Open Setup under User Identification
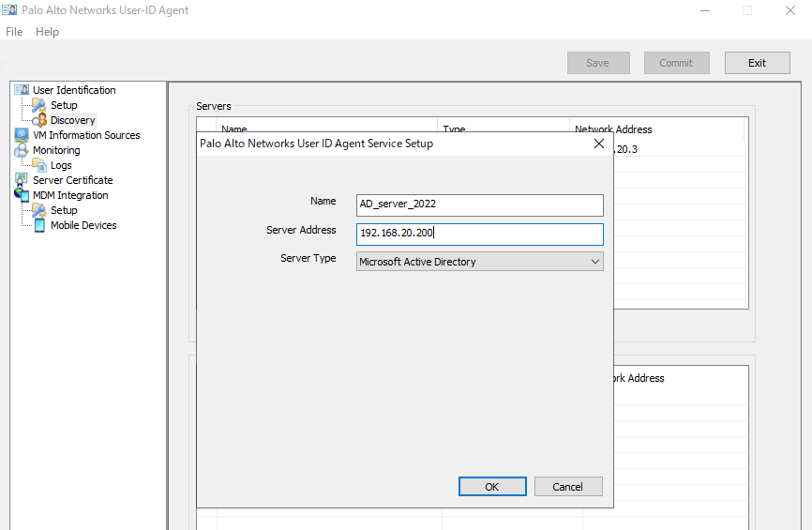Viewport: 812px width, 530px height. tap(64, 105)
